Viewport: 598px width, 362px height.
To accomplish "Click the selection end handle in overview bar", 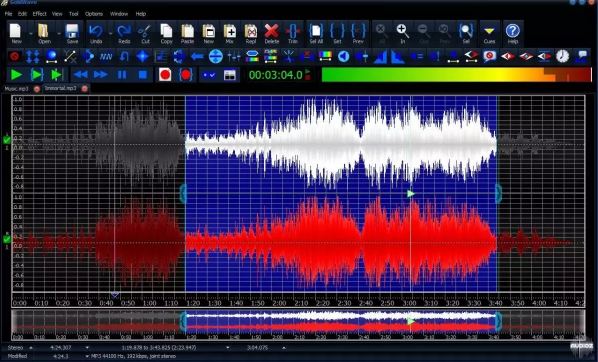I will point(498,322).
